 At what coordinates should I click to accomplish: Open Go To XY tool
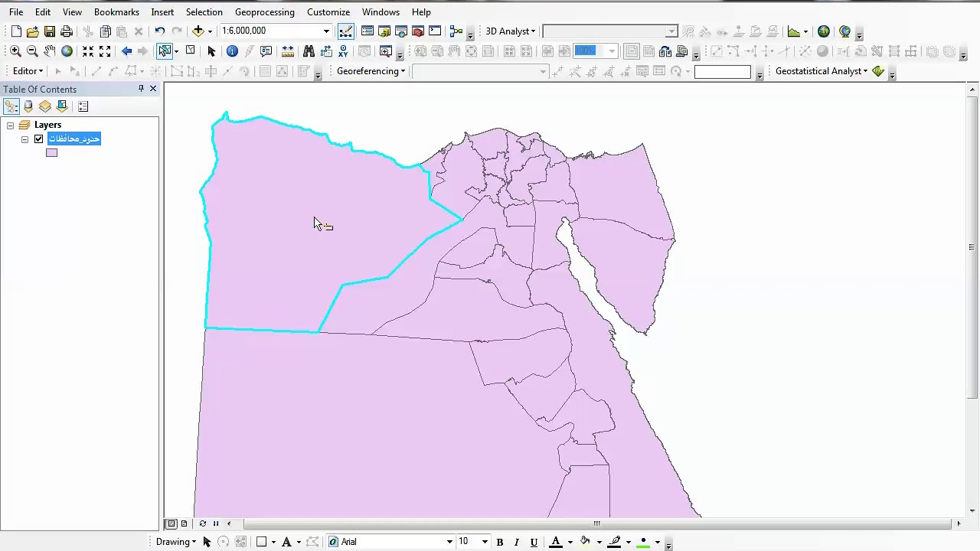pos(342,51)
